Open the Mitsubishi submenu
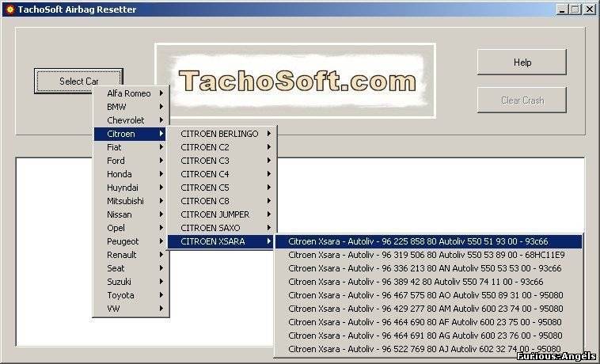Viewport: 600px width, 364px height. coord(130,201)
